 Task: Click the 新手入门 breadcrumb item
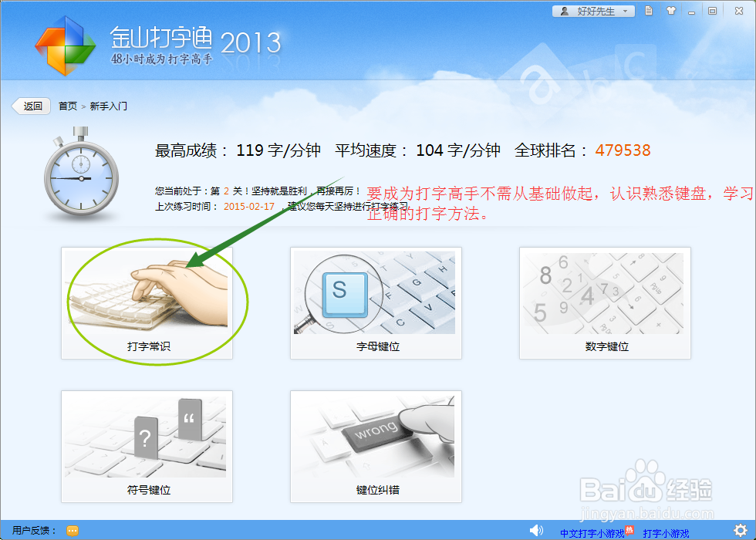pyautogui.click(x=109, y=106)
